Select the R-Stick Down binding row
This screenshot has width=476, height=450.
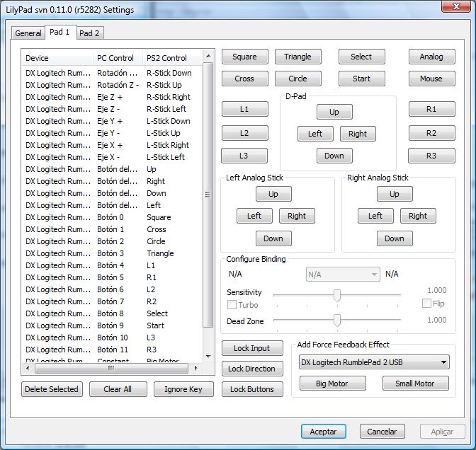tap(112, 73)
